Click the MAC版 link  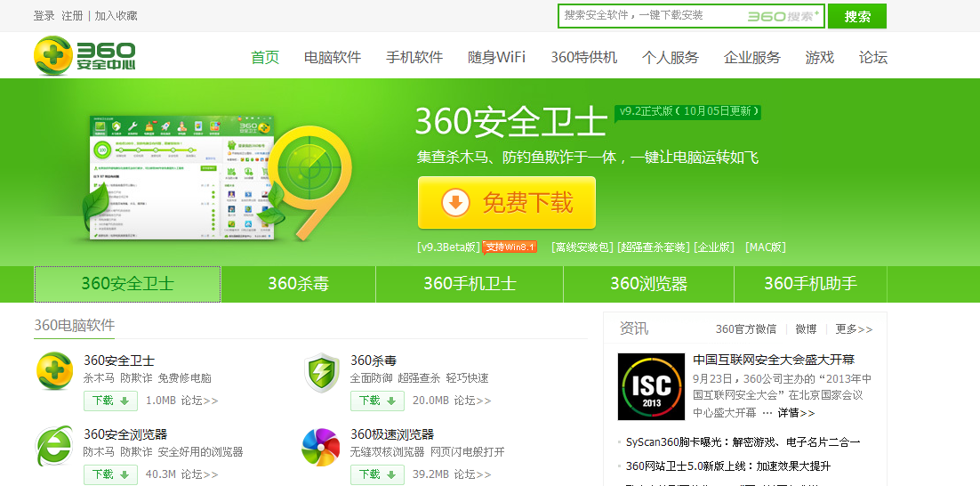765,247
